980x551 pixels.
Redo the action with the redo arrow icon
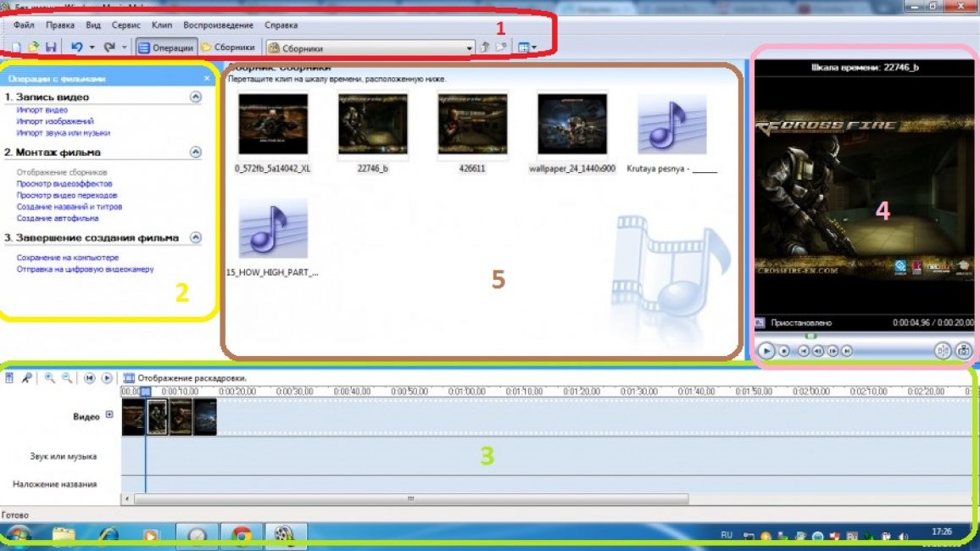click(109, 47)
